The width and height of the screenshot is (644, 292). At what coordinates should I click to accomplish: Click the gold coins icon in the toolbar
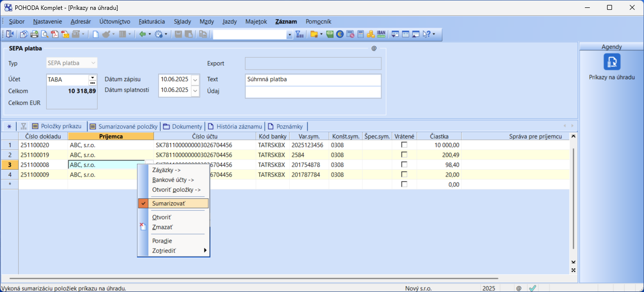(x=371, y=34)
